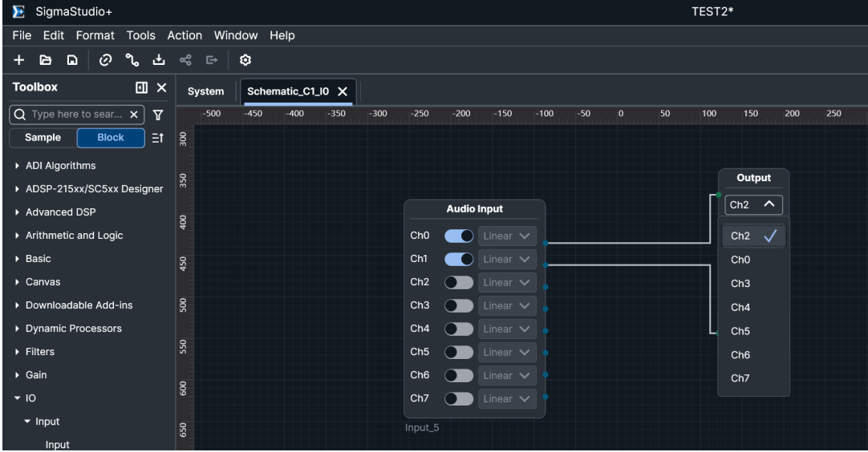This screenshot has height=452, width=868.
Task: Click the sort order icon in Toolbox
Action: point(158,138)
